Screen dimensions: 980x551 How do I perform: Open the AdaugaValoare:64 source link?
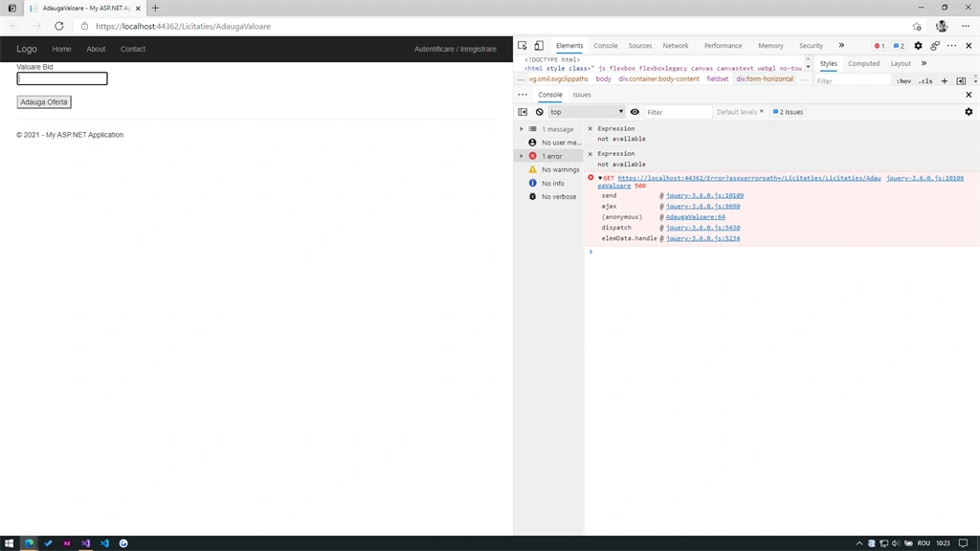(x=695, y=217)
